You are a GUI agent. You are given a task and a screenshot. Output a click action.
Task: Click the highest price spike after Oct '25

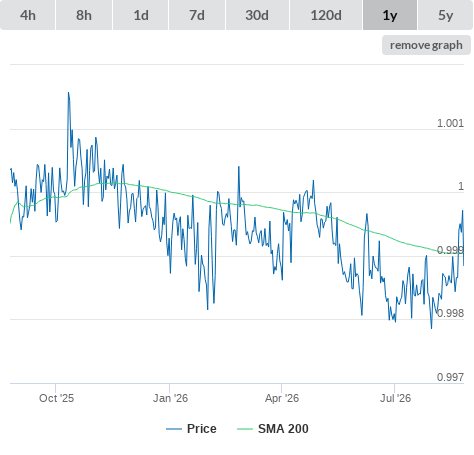click(x=69, y=93)
